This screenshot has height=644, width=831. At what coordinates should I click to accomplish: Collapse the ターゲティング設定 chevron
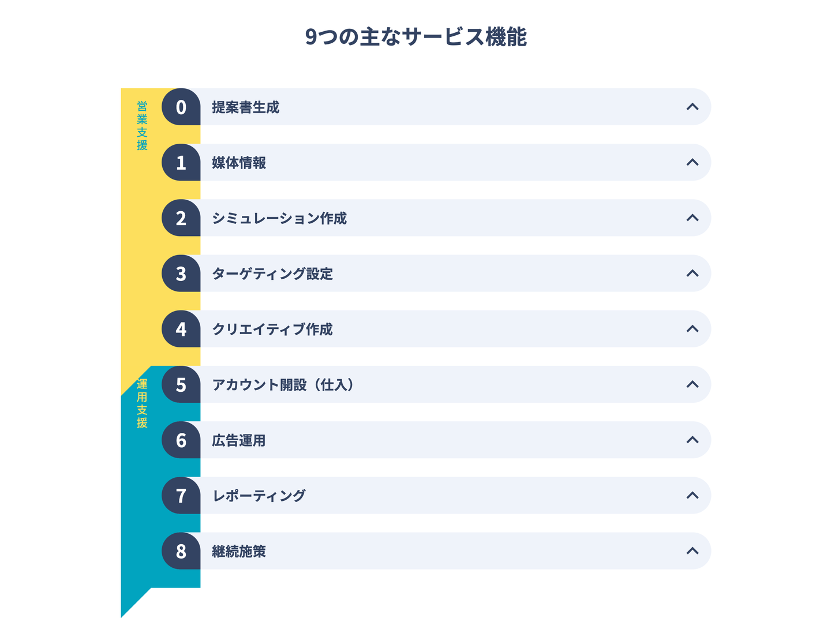(692, 273)
